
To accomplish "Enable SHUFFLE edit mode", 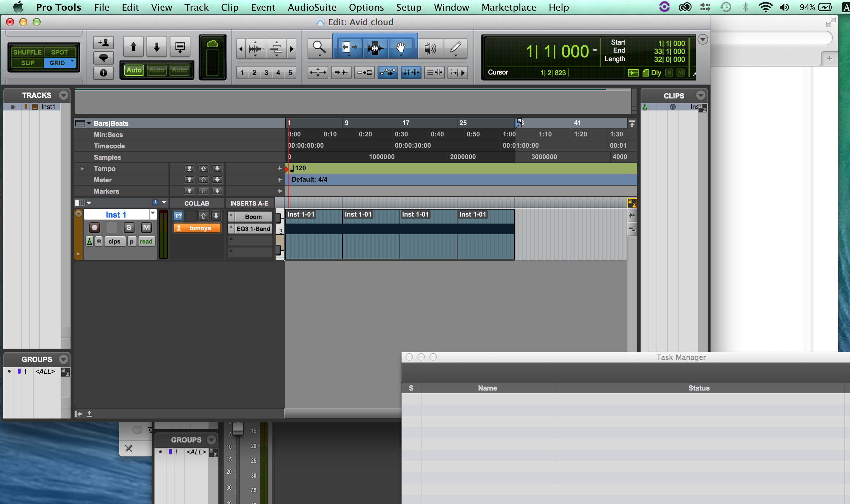I will 27,52.
